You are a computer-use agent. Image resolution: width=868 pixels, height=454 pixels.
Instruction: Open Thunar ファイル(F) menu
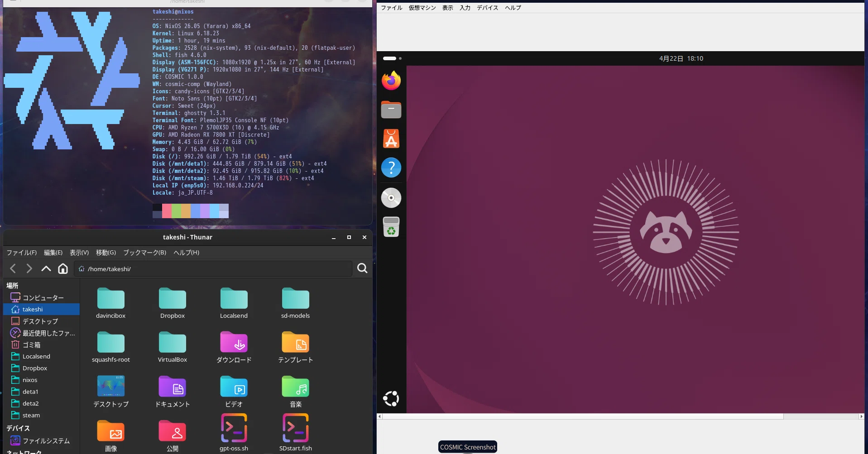tap(22, 253)
